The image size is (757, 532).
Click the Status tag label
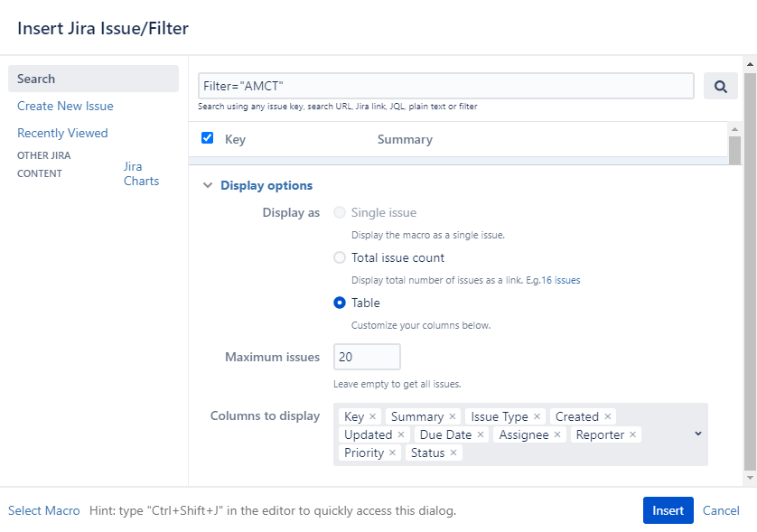pos(427,453)
